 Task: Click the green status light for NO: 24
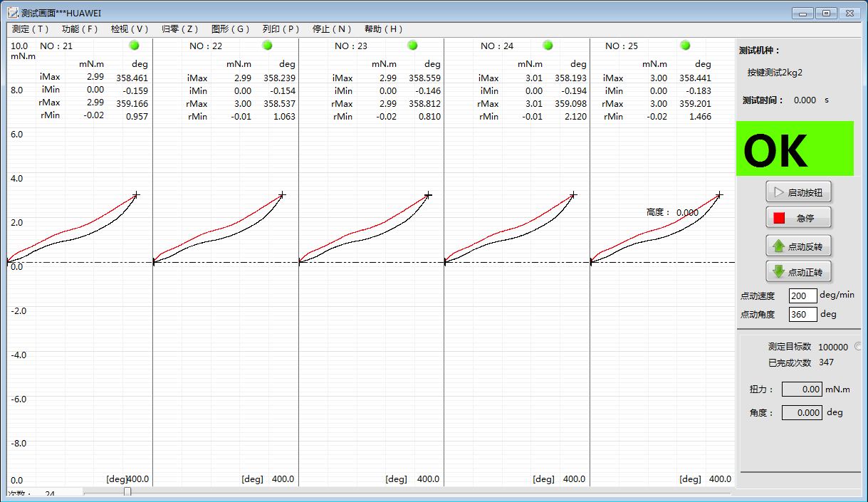pyautogui.click(x=548, y=46)
